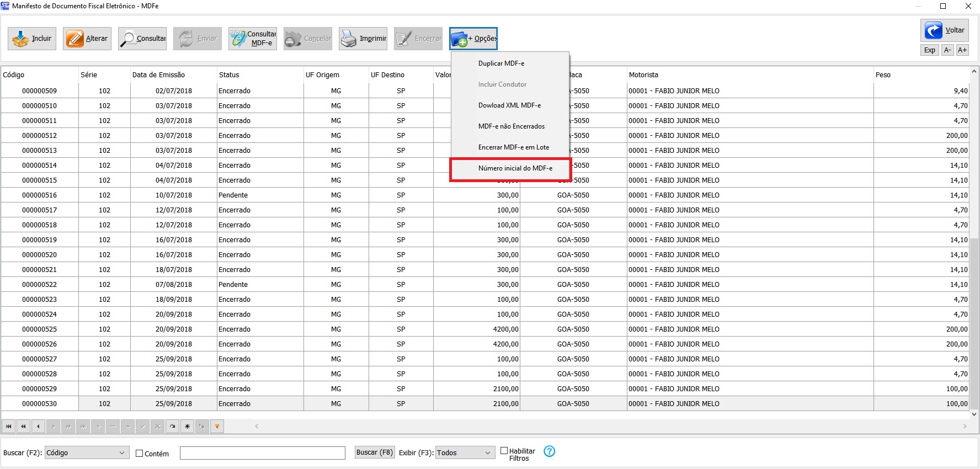Enable the Contém checkbox
980x469 pixels.
coord(139,454)
